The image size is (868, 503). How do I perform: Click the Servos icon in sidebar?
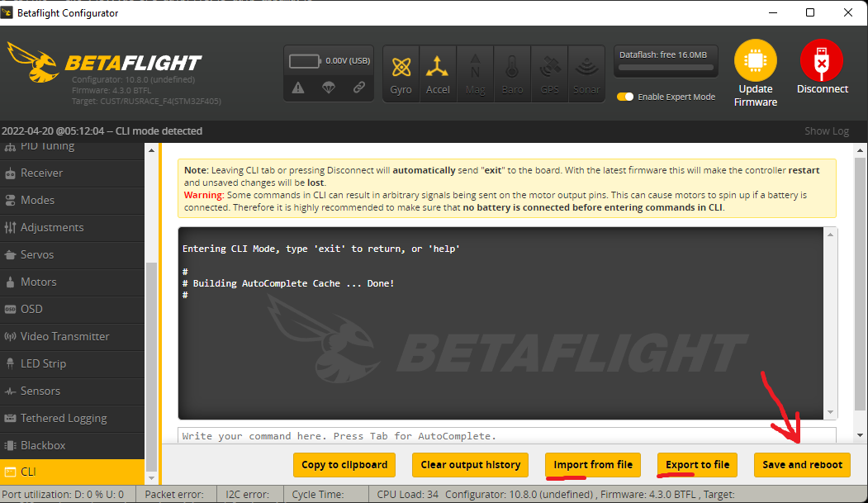tap(10, 254)
